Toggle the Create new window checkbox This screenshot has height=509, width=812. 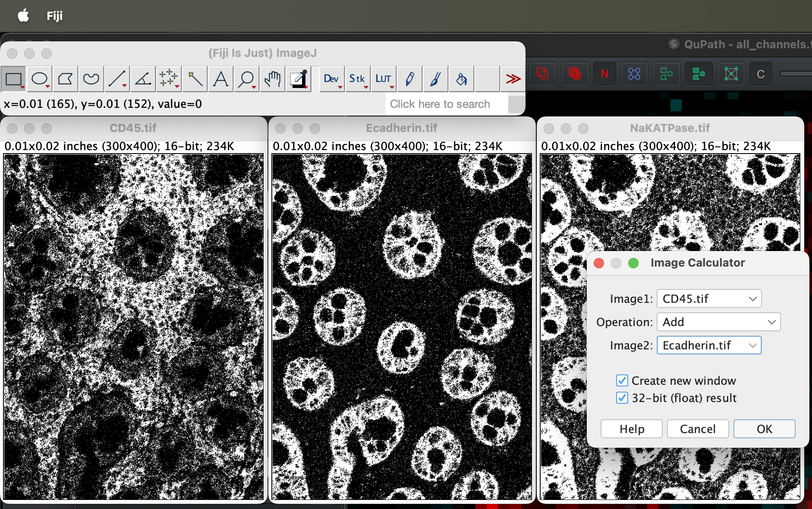(x=622, y=380)
